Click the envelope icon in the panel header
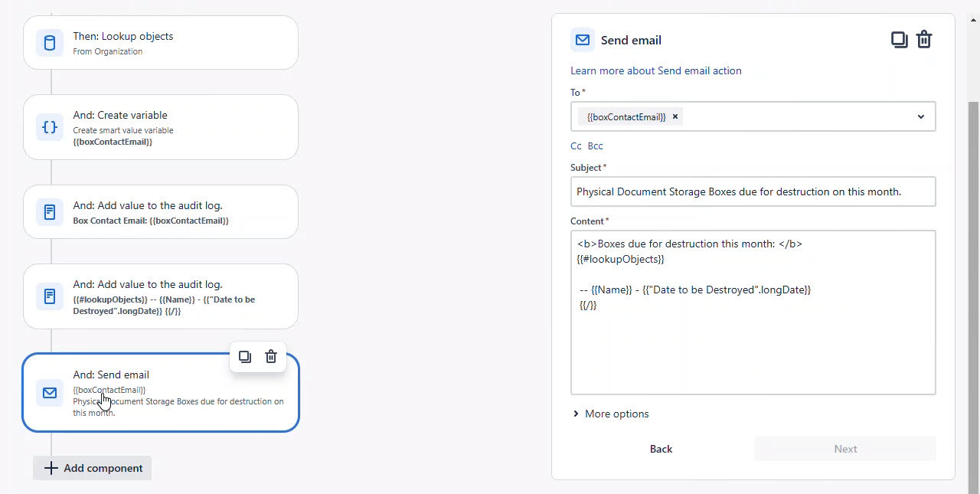The width and height of the screenshot is (980, 494). (x=583, y=40)
